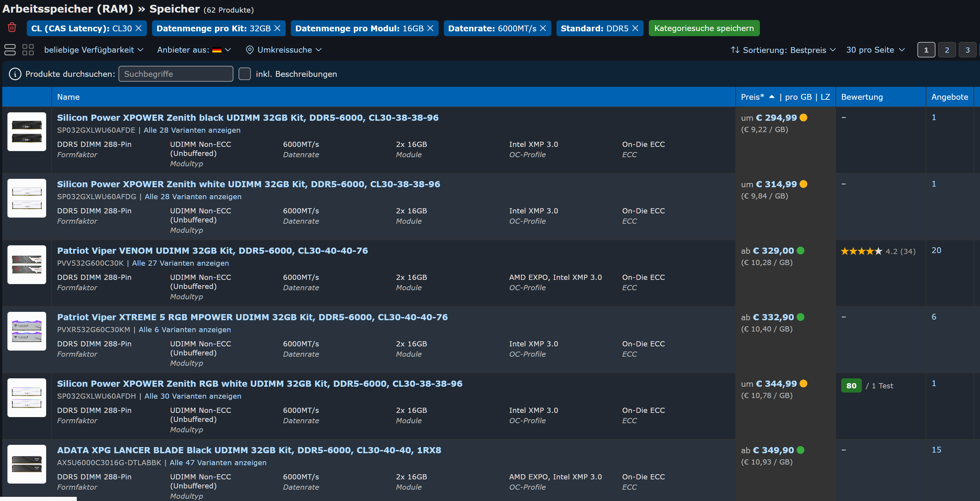This screenshot has height=501, width=980.
Task: Remove the Datenrate 6000MT/s filter
Action: tap(543, 28)
